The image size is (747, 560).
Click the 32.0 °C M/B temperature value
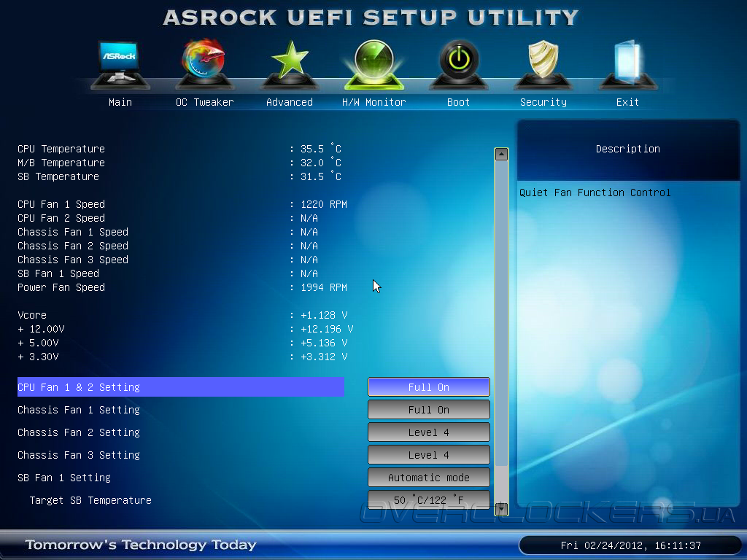pyautogui.click(x=321, y=163)
